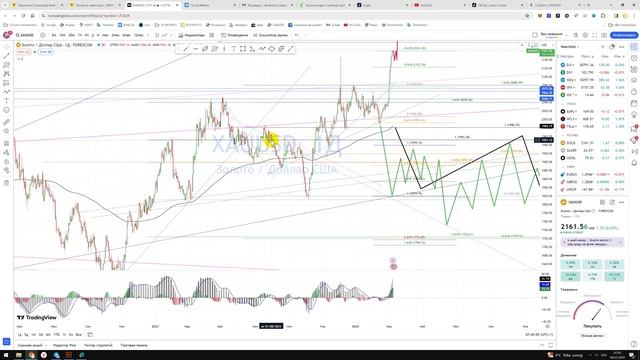640x360 pixels.
Task: Open the Trading Panel bottom tab
Action: [134, 345]
